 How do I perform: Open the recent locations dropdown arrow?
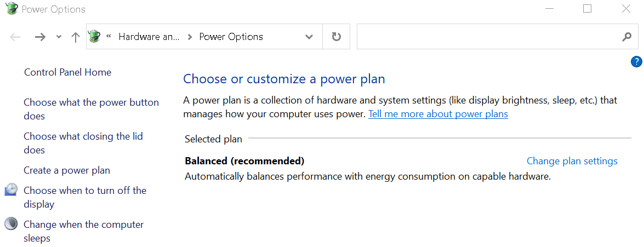pyautogui.click(x=59, y=37)
